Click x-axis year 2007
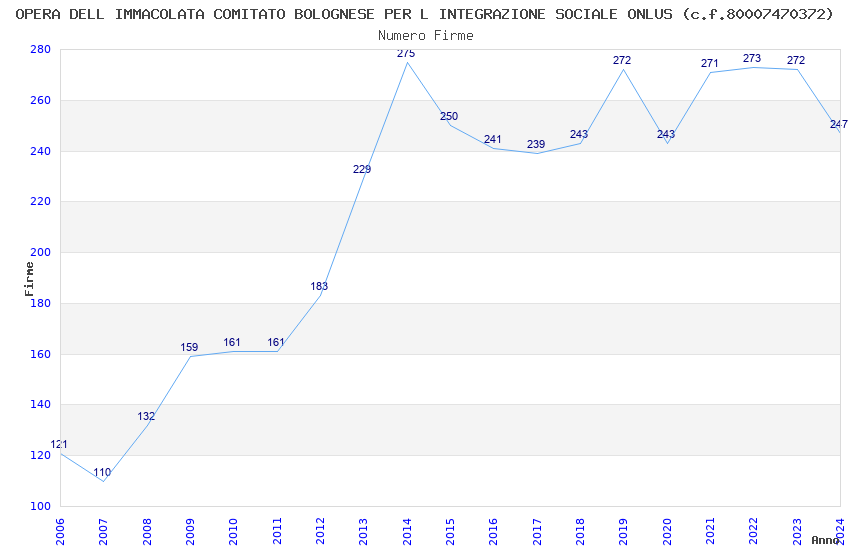This screenshot has width=850, height=550. 103,531
